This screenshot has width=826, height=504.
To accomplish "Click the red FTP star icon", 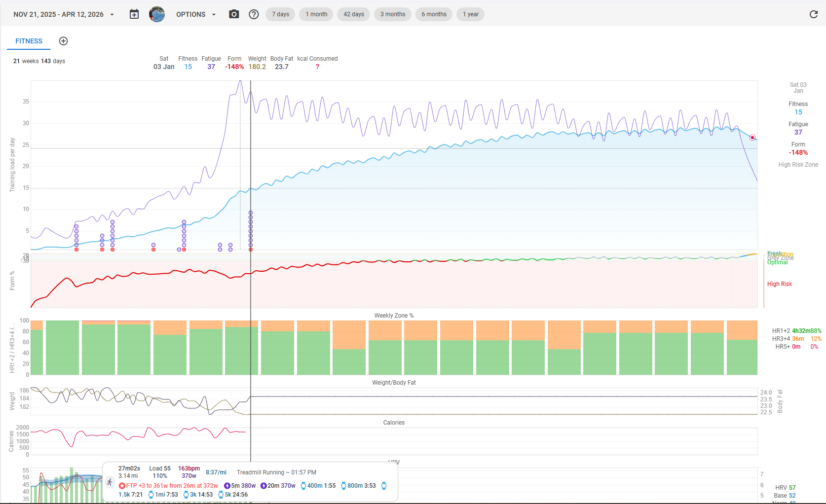I will click(122, 486).
